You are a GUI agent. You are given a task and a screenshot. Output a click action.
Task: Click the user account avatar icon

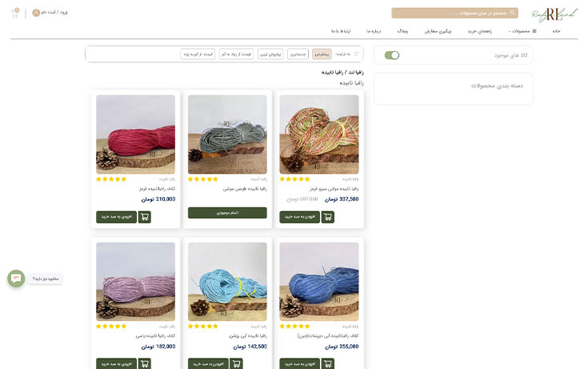(x=36, y=13)
